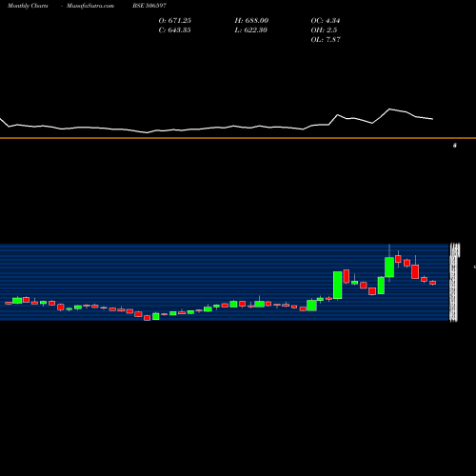This screenshot has width=476, height=476.
Task: Select the high value H: 688.00
Action: (251, 21)
